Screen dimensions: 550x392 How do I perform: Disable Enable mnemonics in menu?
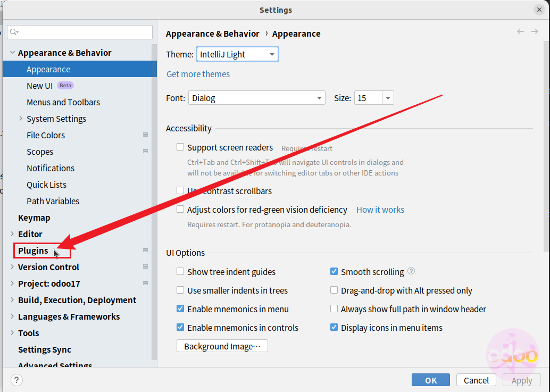(x=180, y=308)
